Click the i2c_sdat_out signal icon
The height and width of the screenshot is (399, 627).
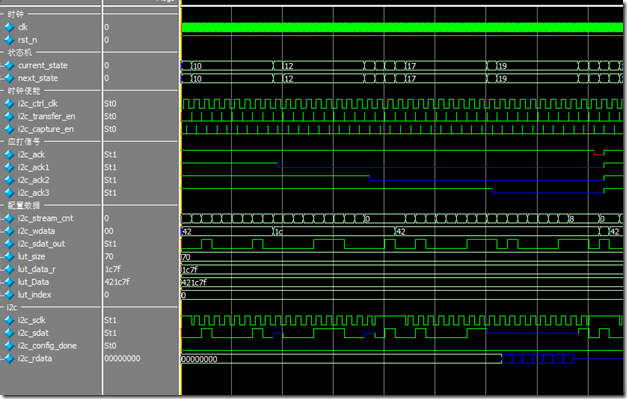[x=10, y=243]
